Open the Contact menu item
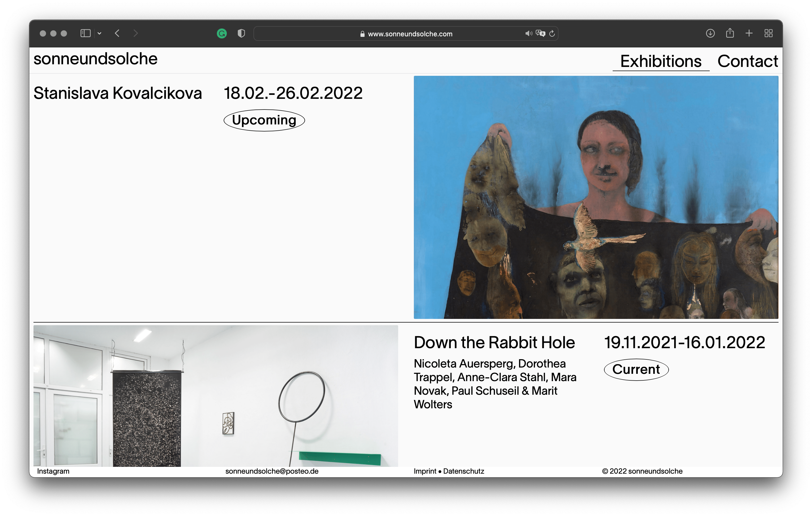Screen dimensions: 812x516 click(748, 61)
